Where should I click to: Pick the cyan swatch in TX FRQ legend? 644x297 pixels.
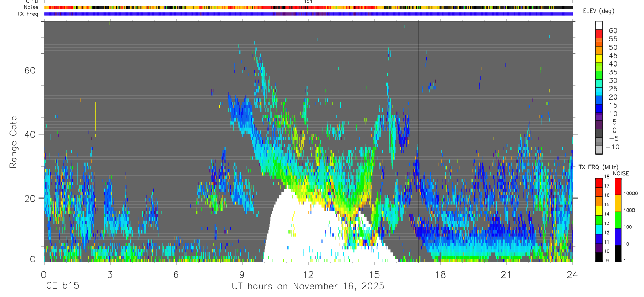click(x=599, y=228)
